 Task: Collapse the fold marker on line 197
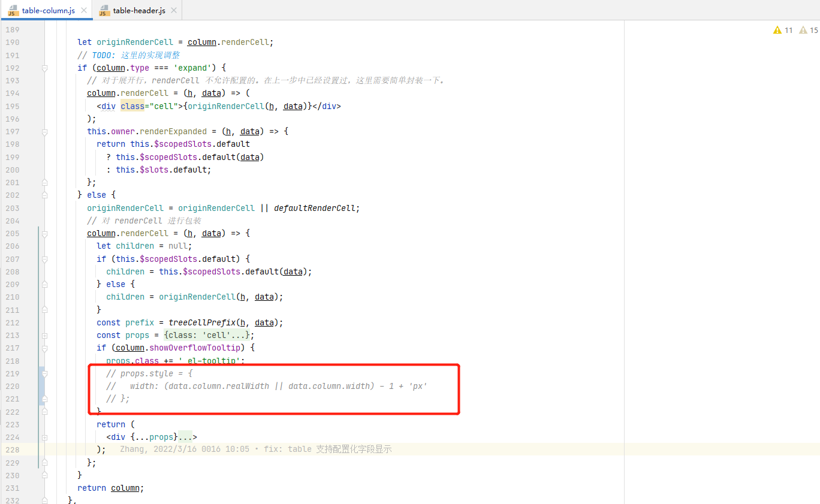coord(44,131)
